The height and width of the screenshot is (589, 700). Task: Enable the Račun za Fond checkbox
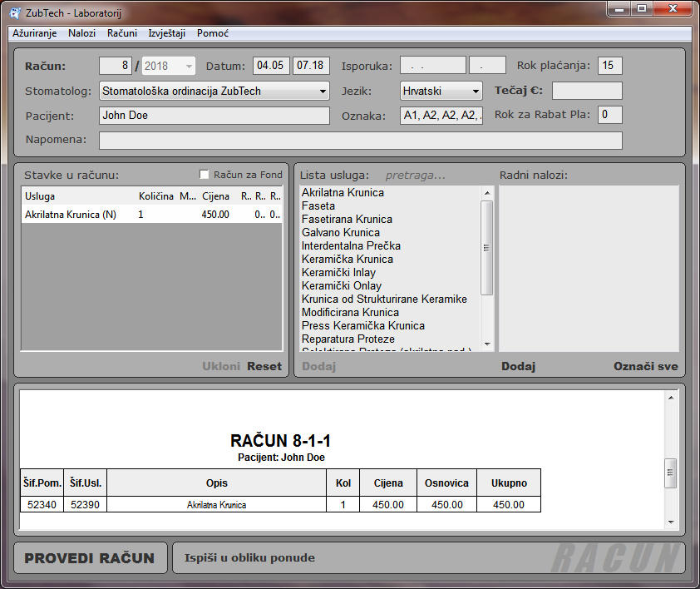pyautogui.click(x=205, y=175)
